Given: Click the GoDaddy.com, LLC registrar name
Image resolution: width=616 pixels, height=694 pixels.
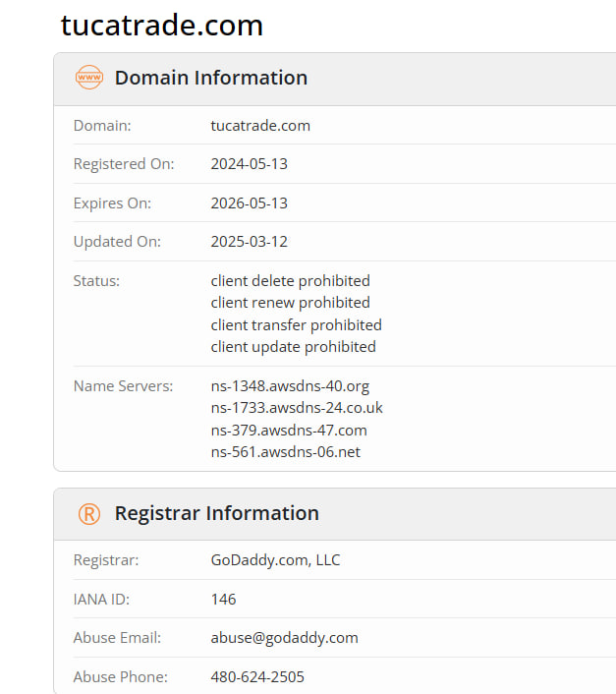Looking at the screenshot, I should click(x=275, y=560).
